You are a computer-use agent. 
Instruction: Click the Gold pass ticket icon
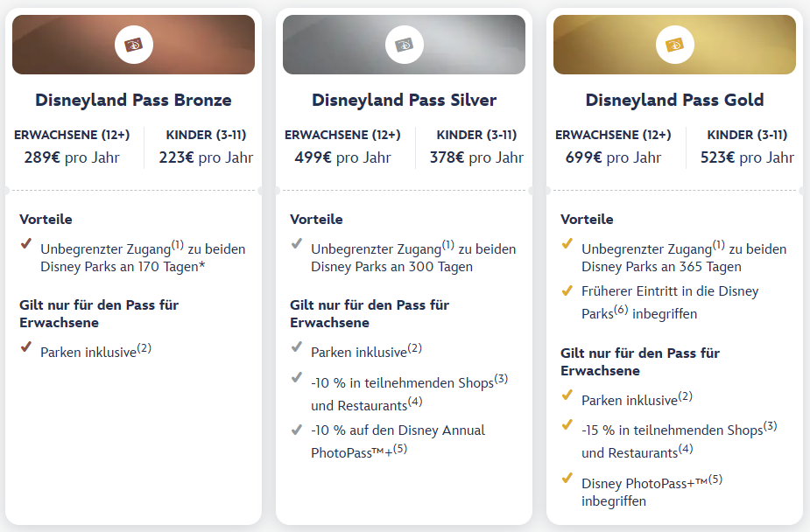coord(674,45)
